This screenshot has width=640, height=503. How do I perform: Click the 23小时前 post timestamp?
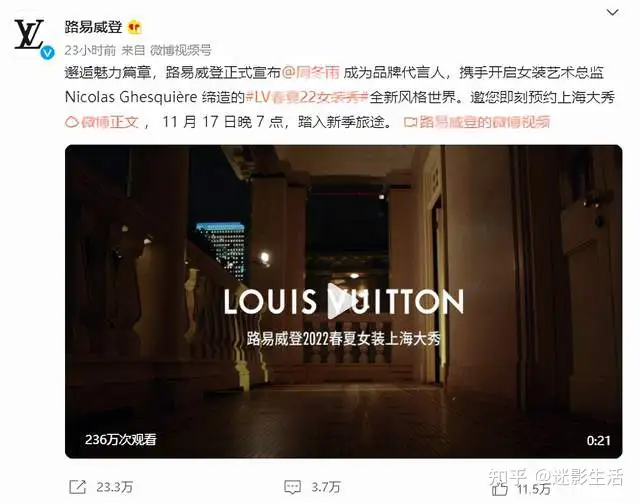[90, 50]
